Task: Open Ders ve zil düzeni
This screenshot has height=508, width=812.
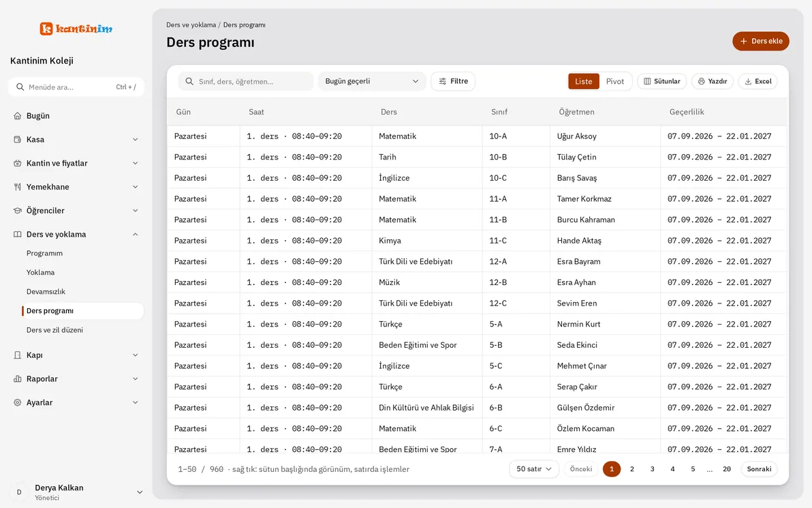Action: (x=55, y=330)
